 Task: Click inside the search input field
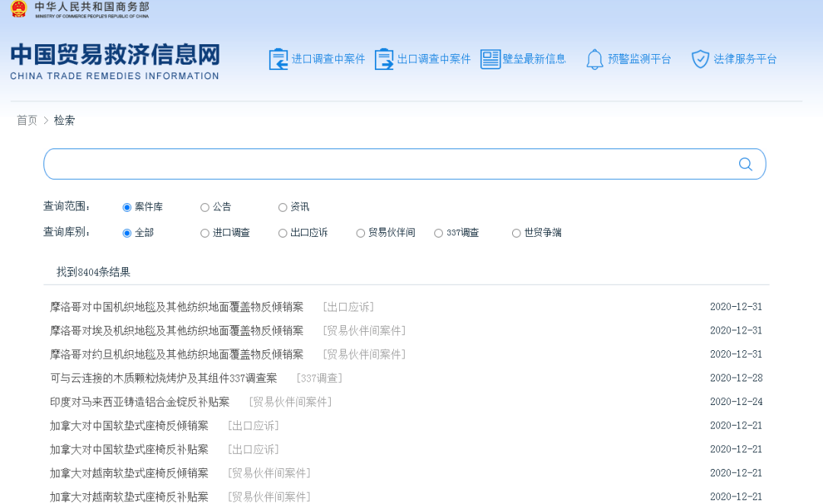click(x=381, y=163)
